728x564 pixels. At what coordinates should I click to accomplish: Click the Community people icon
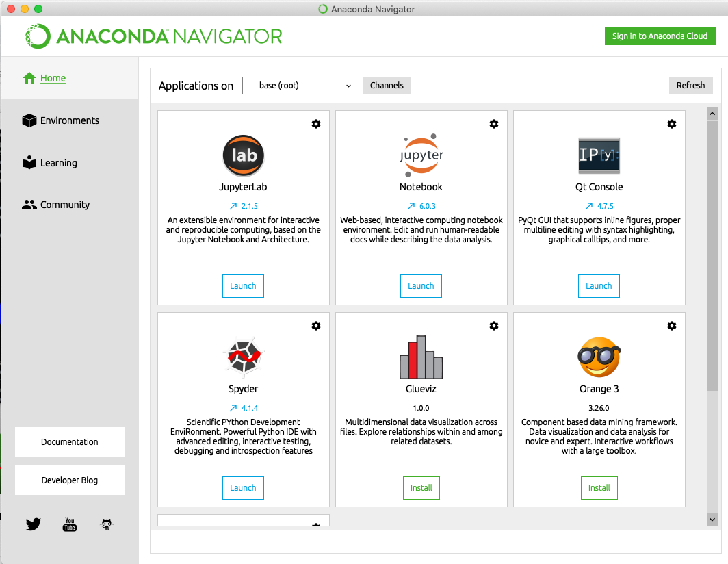pos(29,205)
